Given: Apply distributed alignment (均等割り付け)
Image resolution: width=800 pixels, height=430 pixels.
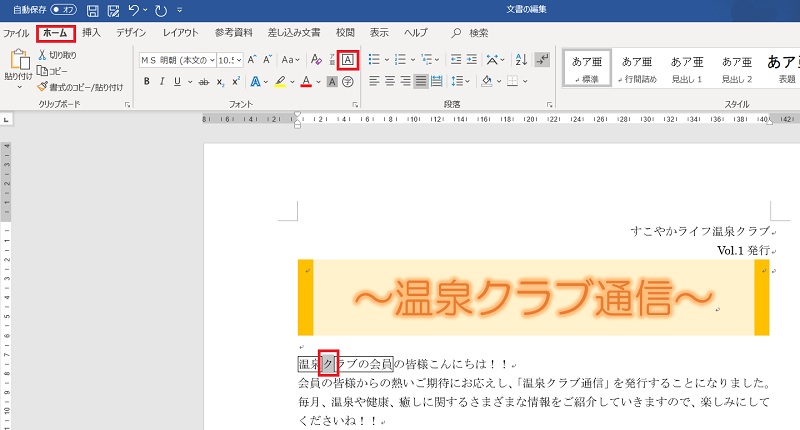Looking at the screenshot, I should 437,81.
